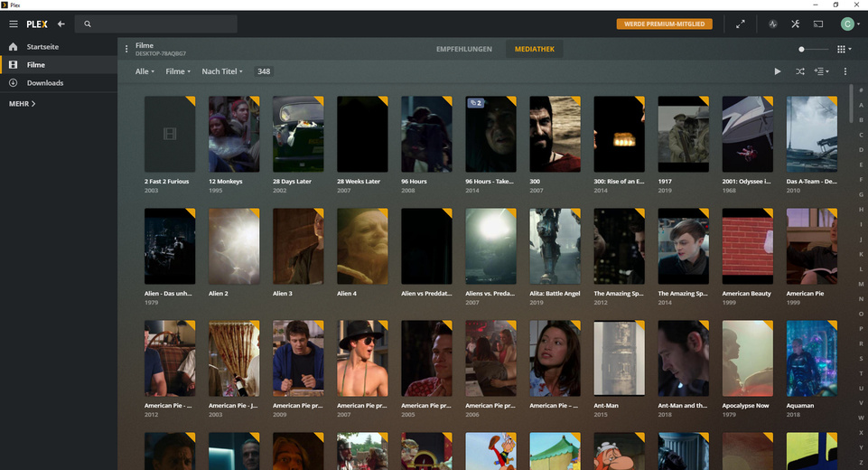Click the Plex logo in header
The image size is (868, 470).
pos(37,23)
